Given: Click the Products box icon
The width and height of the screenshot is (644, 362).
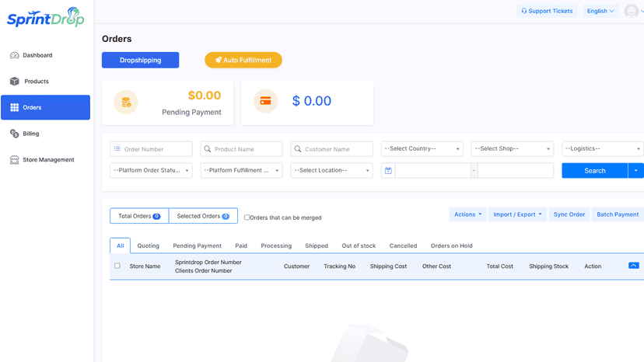Looking at the screenshot, I should 14,82.
